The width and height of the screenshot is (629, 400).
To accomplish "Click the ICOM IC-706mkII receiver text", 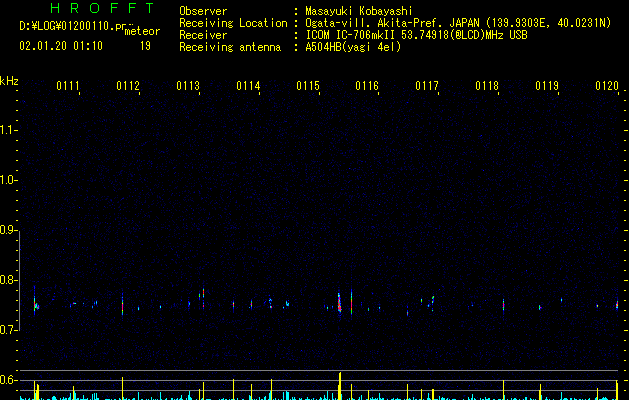I will point(416,35).
